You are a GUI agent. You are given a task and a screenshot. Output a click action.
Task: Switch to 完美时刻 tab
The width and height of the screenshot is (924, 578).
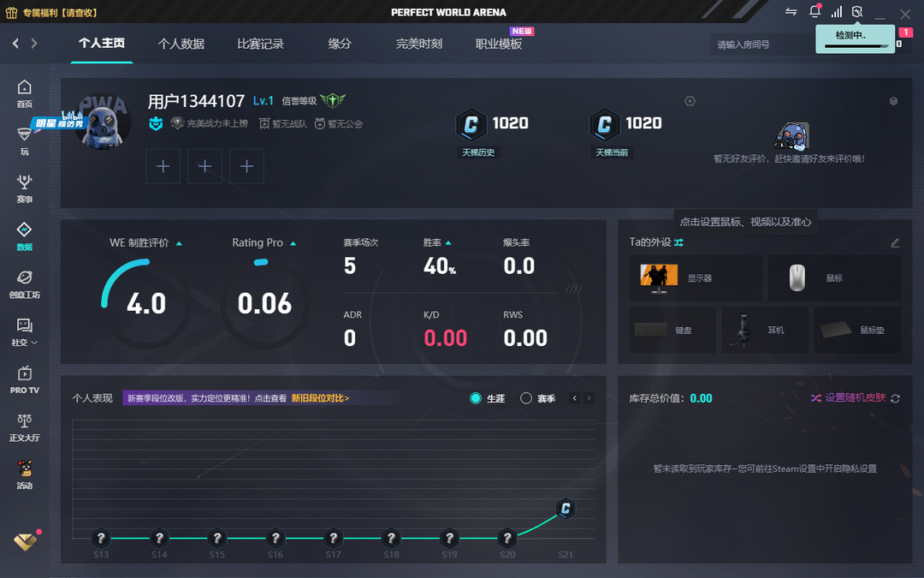pos(419,44)
